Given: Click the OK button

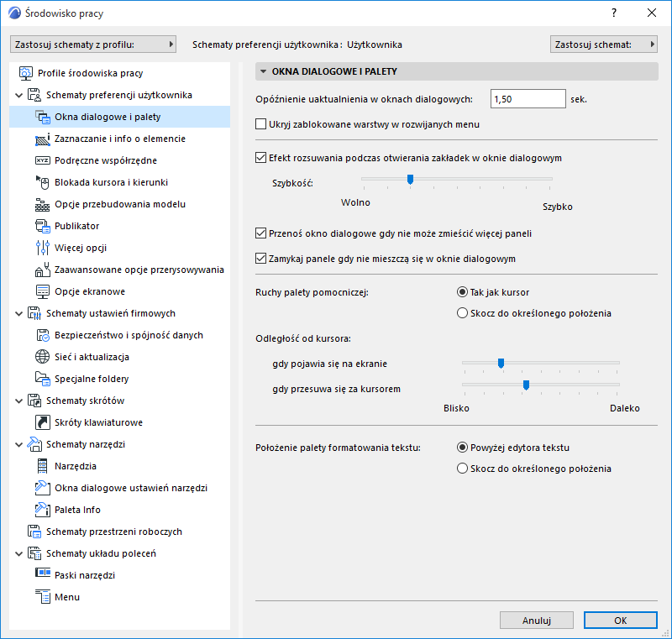Looking at the screenshot, I should (x=621, y=621).
